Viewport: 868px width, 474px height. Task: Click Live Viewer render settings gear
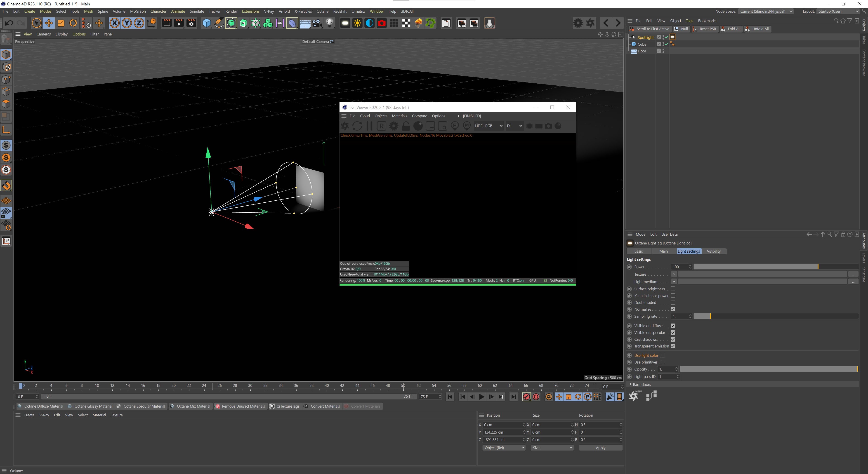394,126
